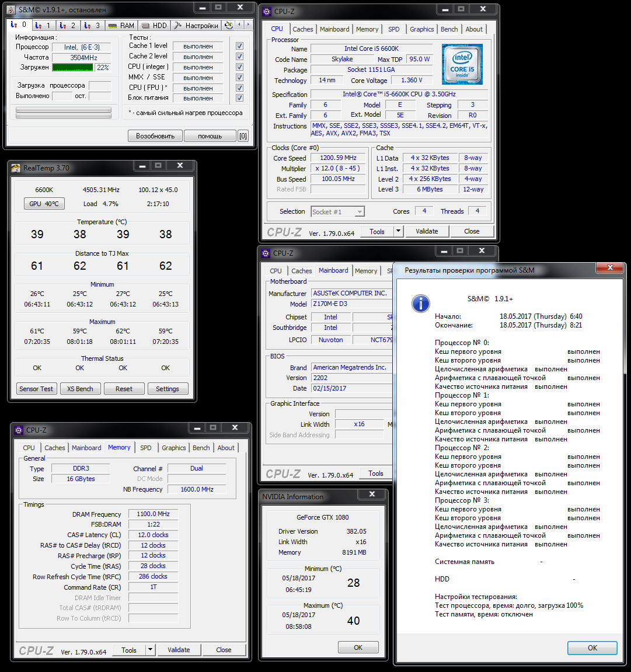
Task: Click Validate in top CPU-Z window
Action: [427, 231]
